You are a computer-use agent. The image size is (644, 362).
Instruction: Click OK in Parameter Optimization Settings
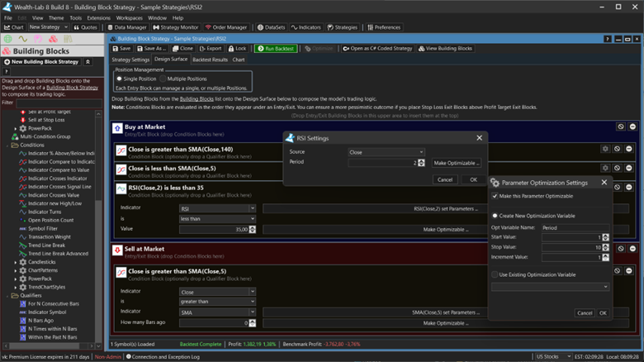tap(603, 313)
